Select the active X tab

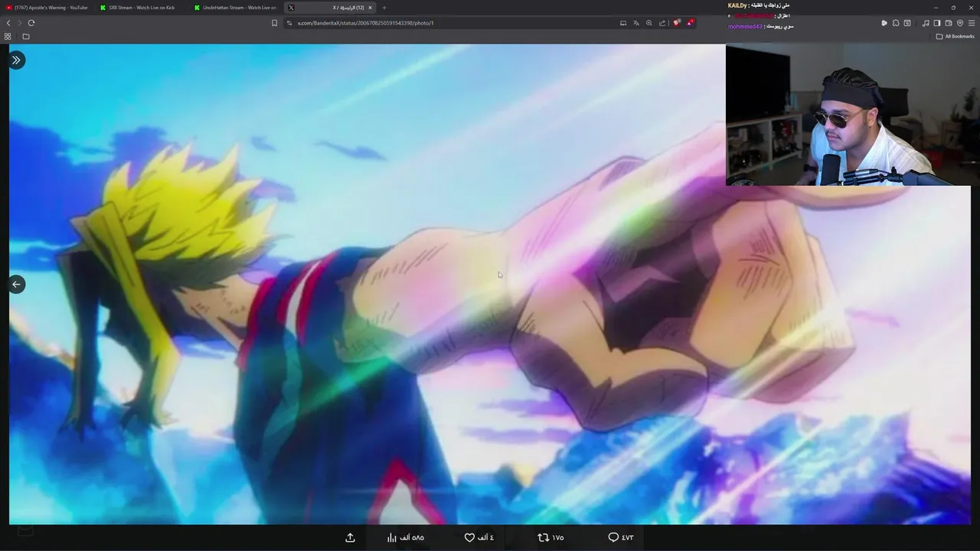[x=329, y=8]
